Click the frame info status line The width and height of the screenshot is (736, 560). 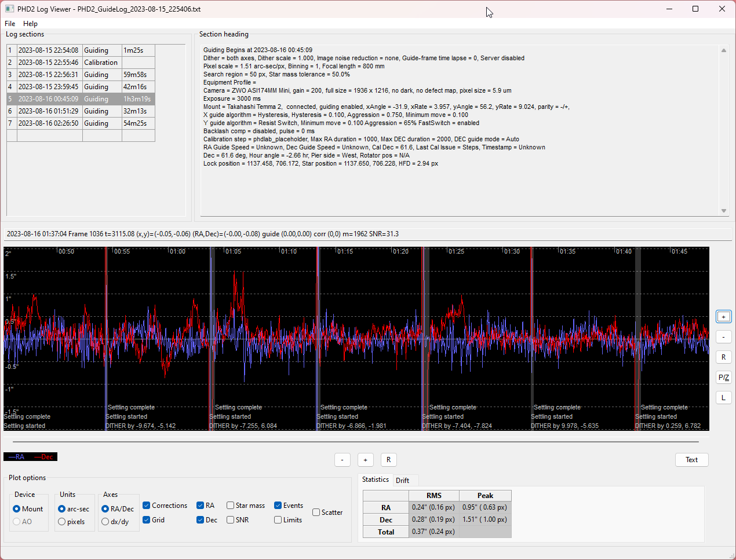(368, 234)
